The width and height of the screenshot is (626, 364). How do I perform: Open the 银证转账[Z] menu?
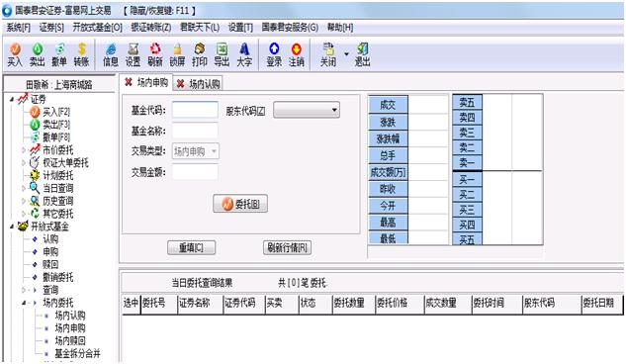click(x=151, y=28)
